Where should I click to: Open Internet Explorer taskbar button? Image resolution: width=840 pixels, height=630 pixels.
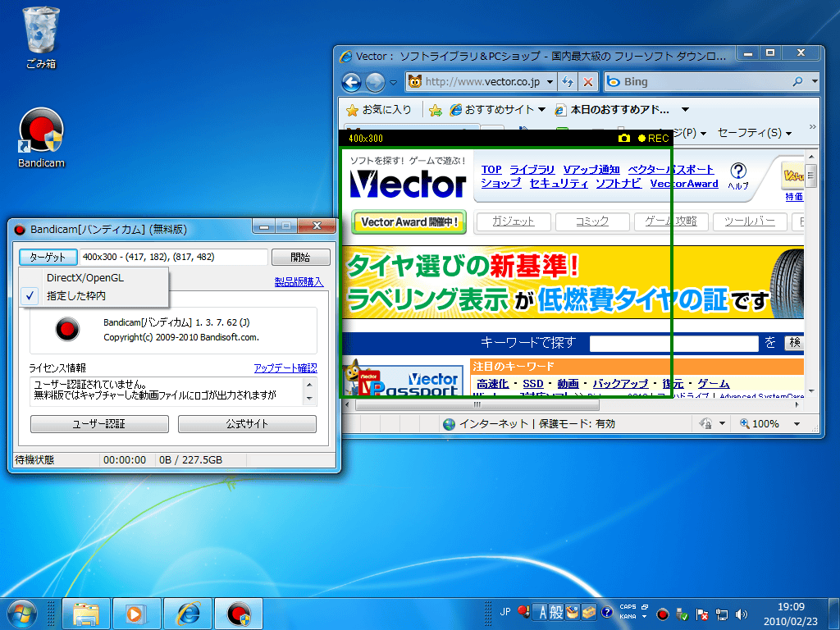pos(188,614)
